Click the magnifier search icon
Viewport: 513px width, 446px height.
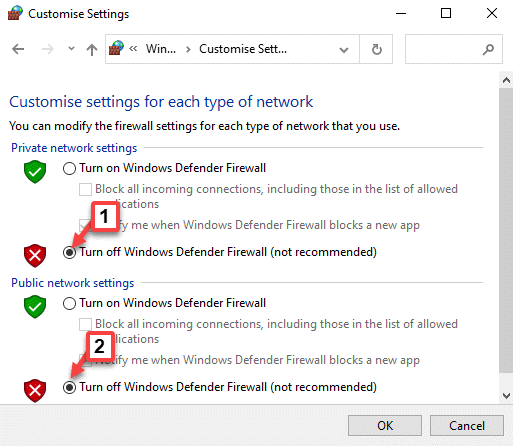click(x=488, y=49)
